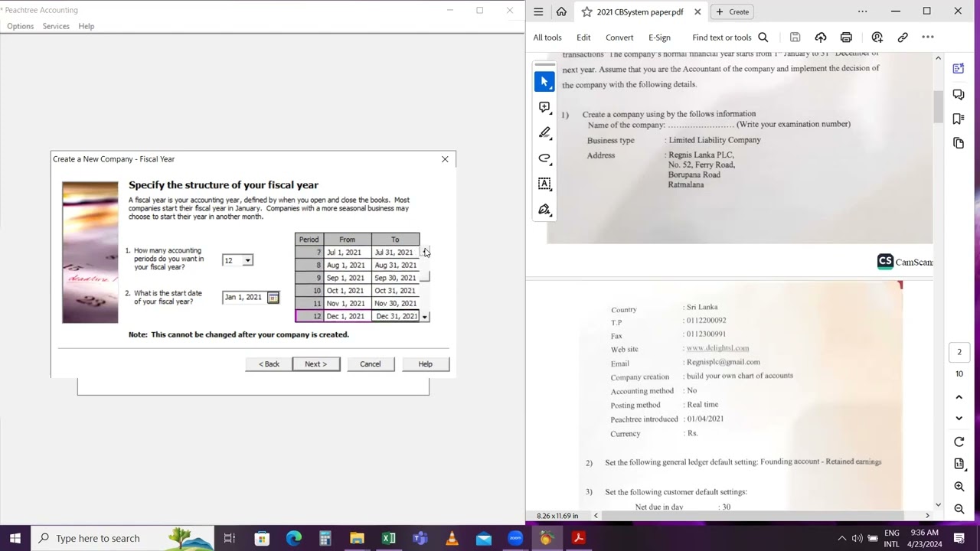
Task: Open the AI Assistant panel in Acrobat
Action: pos(959,69)
